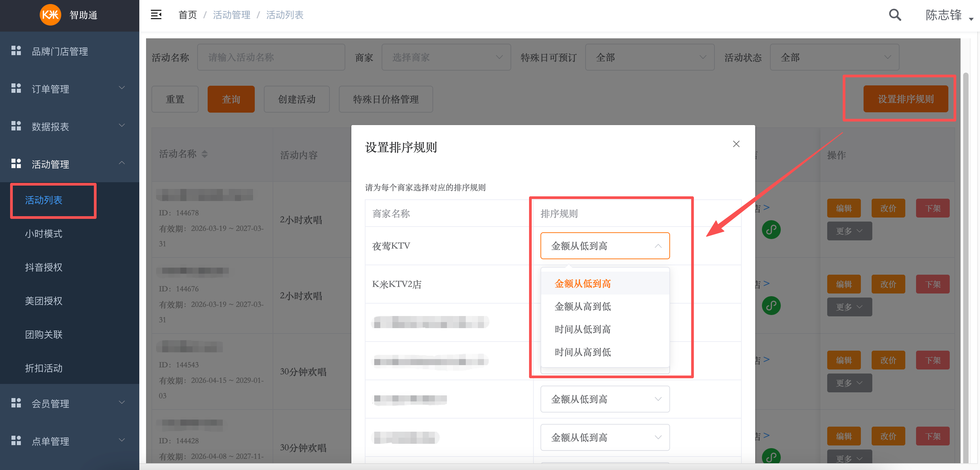Click 改价 for ID 144678 row

point(888,208)
